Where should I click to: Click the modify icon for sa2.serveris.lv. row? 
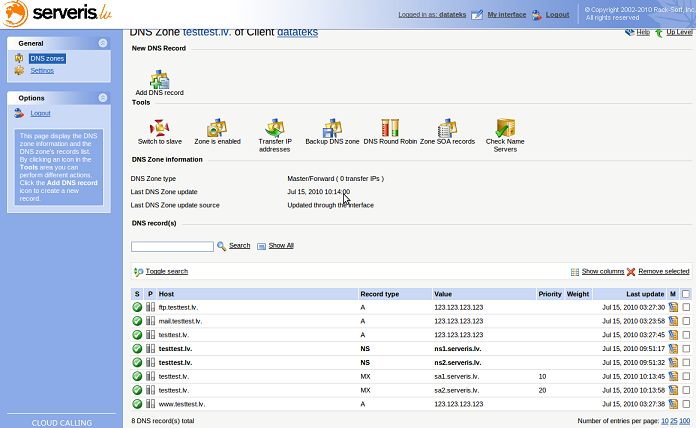[x=673, y=390]
